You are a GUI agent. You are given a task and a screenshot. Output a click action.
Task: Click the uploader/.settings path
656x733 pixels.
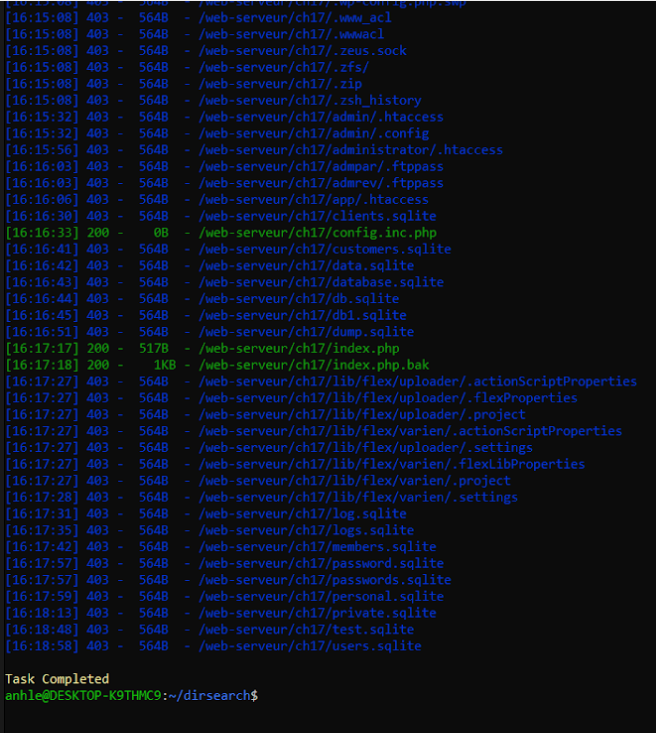click(x=366, y=448)
